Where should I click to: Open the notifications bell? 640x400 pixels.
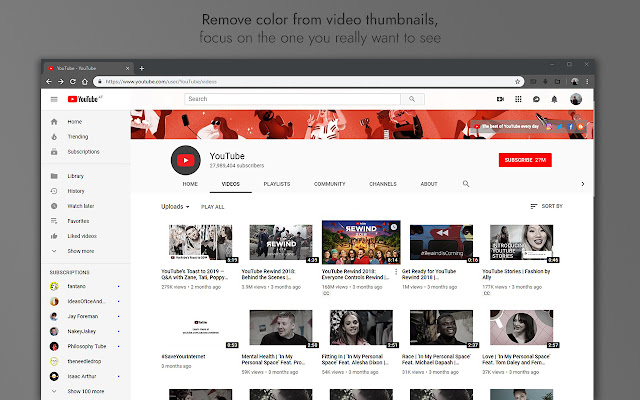[x=554, y=99]
